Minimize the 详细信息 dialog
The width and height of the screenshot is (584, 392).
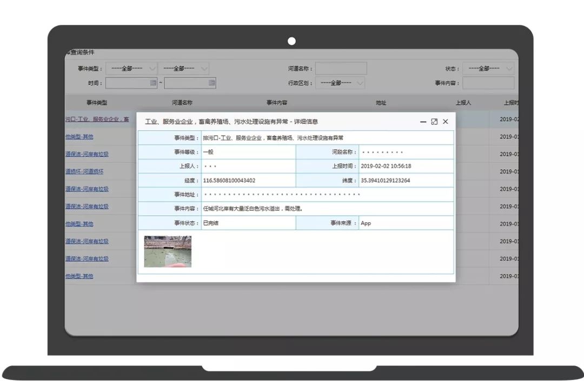tap(423, 122)
